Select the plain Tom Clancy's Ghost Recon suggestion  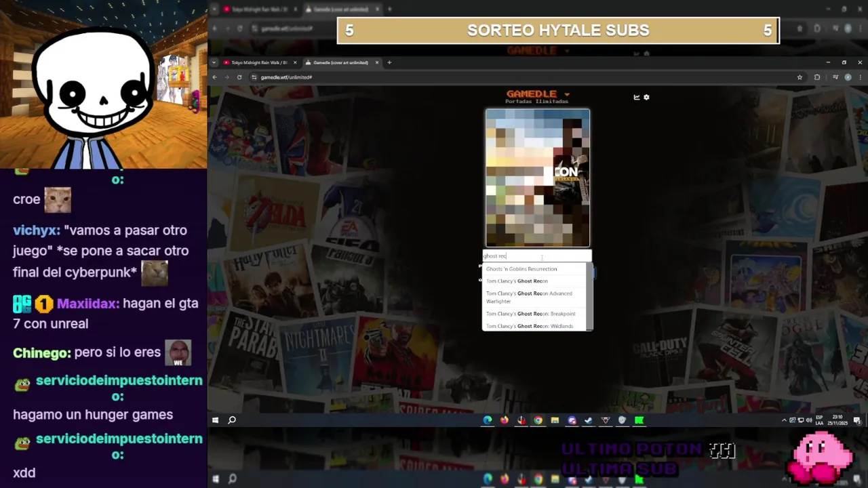(x=534, y=281)
